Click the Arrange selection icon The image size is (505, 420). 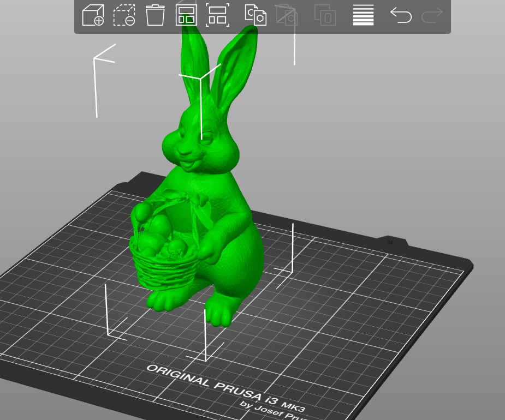(x=217, y=15)
